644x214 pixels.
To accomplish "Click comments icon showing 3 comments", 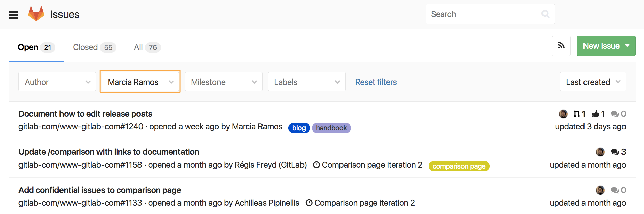I will click(x=615, y=152).
